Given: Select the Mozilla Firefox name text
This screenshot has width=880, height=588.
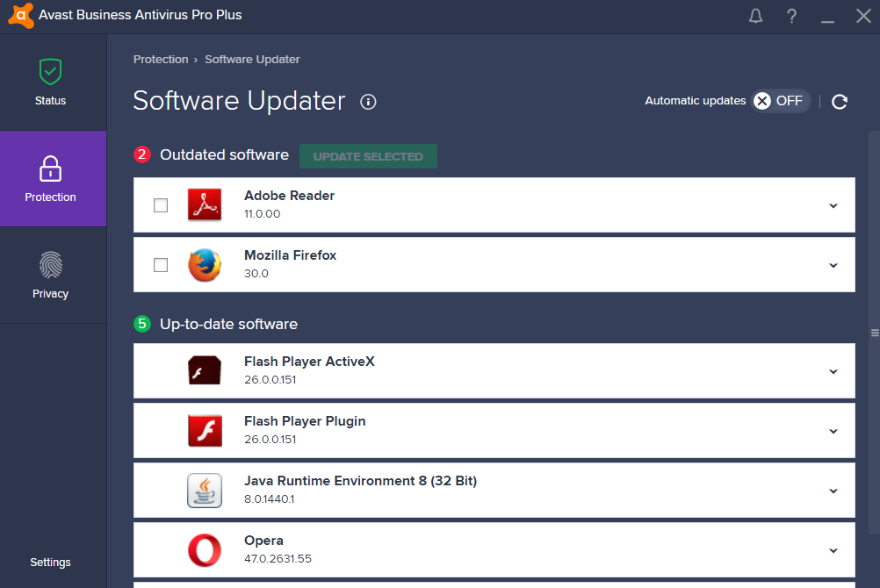Looking at the screenshot, I should tap(290, 255).
